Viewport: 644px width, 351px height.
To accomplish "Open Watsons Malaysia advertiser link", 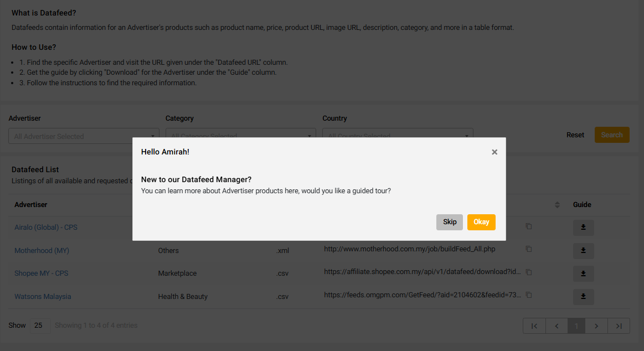I will coord(43,297).
